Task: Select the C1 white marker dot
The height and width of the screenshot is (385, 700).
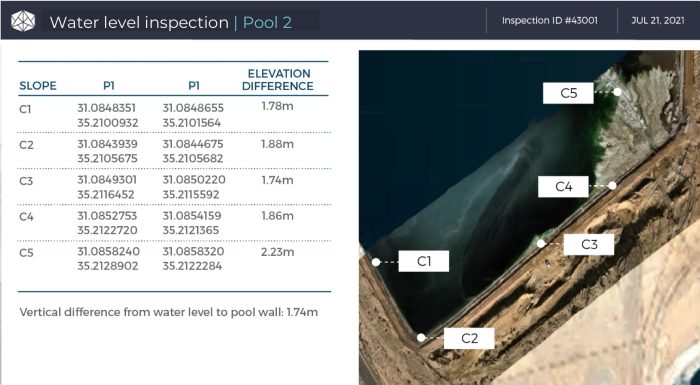Action: (x=376, y=262)
